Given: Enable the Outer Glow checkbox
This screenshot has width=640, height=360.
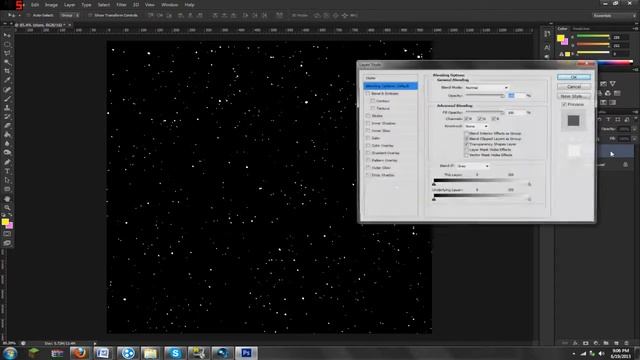Looking at the screenshot, I should [368, 167].
